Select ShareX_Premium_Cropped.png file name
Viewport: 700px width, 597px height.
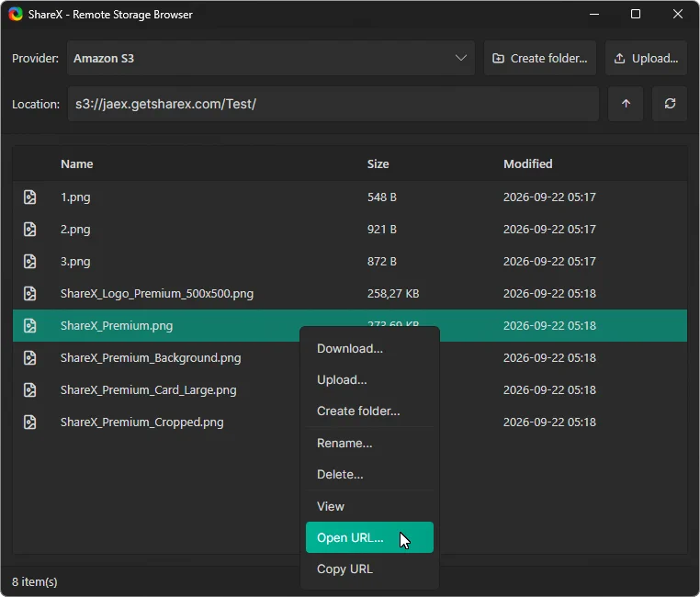(x=142, y=422)
